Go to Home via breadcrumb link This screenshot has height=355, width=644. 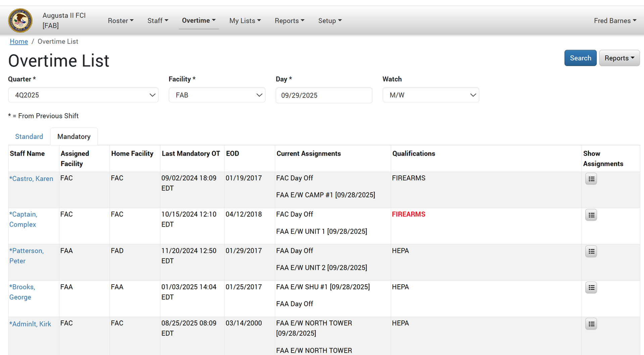[x=19, y=42]
